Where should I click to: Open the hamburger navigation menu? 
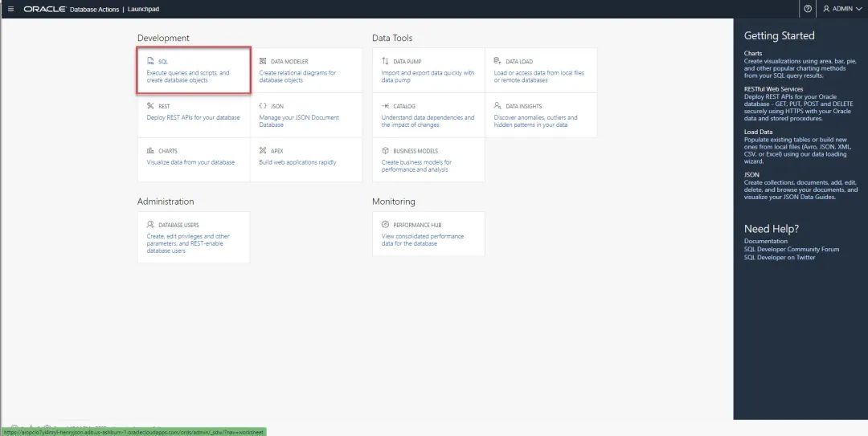pos(11,9)
